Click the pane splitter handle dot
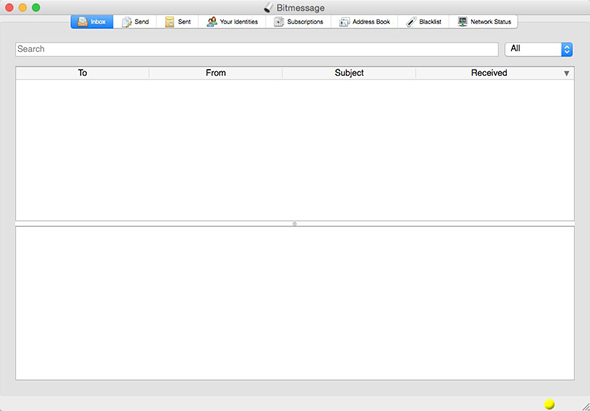Viewport: 590px width, 411px height. (x=295, y=224)
